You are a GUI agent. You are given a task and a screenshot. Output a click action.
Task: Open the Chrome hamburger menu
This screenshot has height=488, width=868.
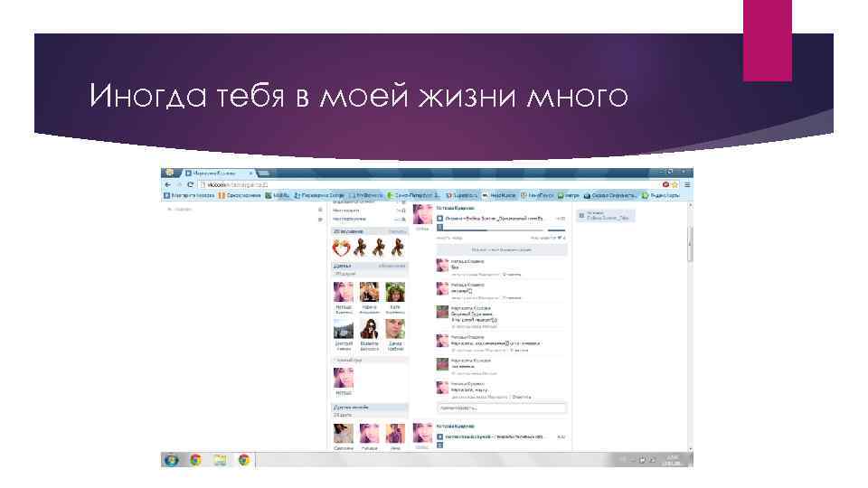(687, 184)
